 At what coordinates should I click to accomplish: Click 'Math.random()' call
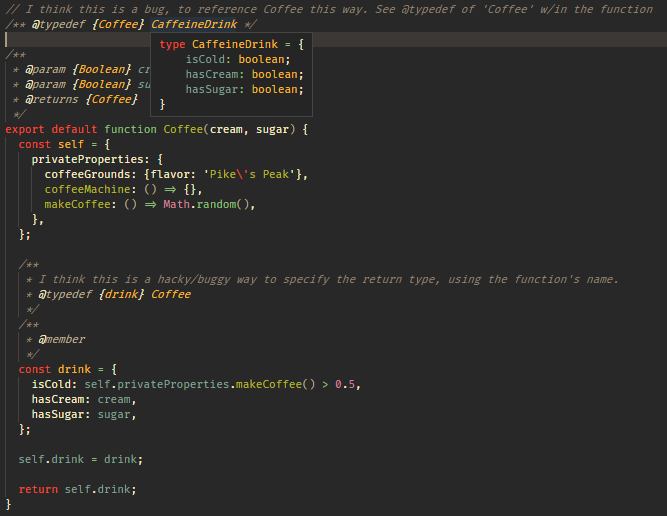click(206, 204)
